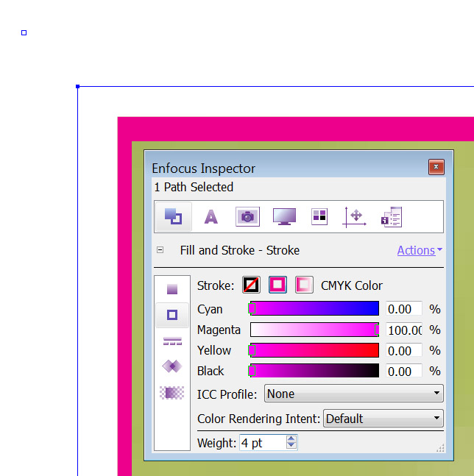This screenshot has width=474, height=476.
Task: Click the Yellow percentage field
Action: [404, 350]
